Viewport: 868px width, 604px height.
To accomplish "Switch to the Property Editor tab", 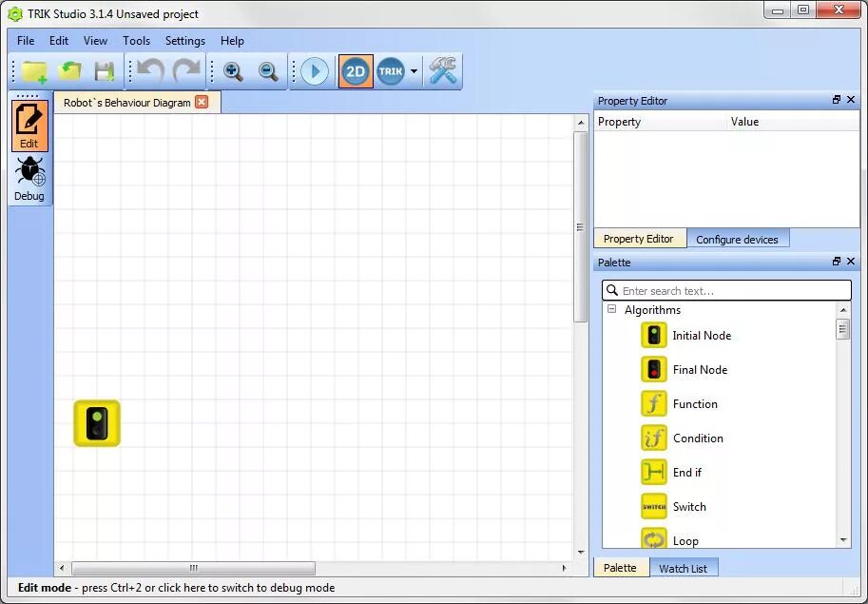I will pos(640,239).
